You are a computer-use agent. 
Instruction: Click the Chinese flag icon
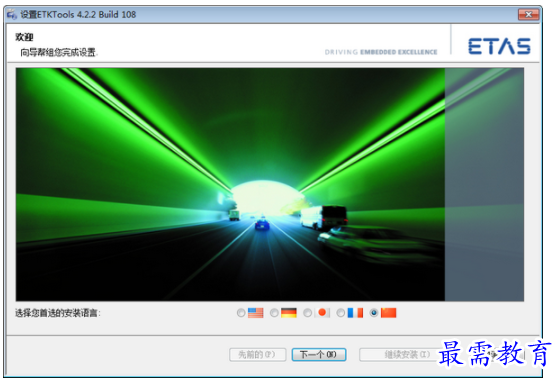(388, 313)
